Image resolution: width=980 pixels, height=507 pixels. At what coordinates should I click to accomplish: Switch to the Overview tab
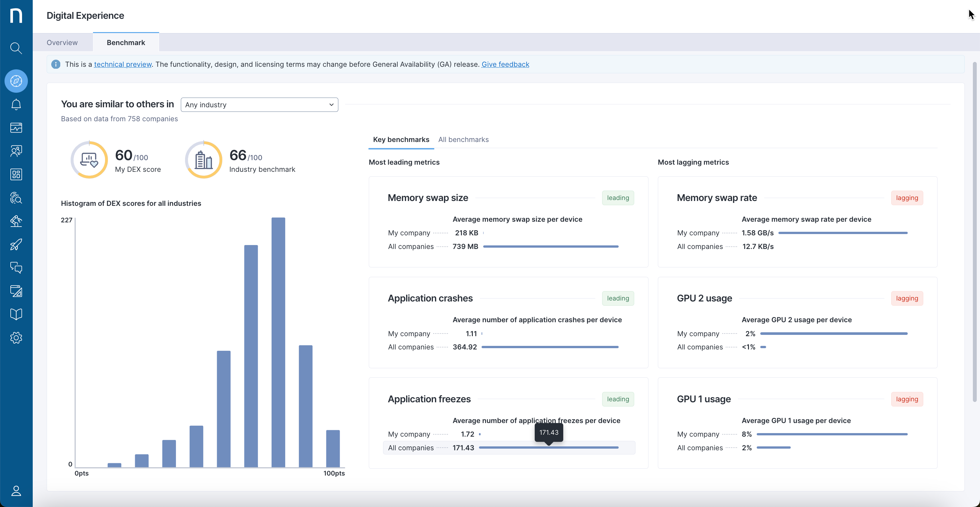[62, 43]
